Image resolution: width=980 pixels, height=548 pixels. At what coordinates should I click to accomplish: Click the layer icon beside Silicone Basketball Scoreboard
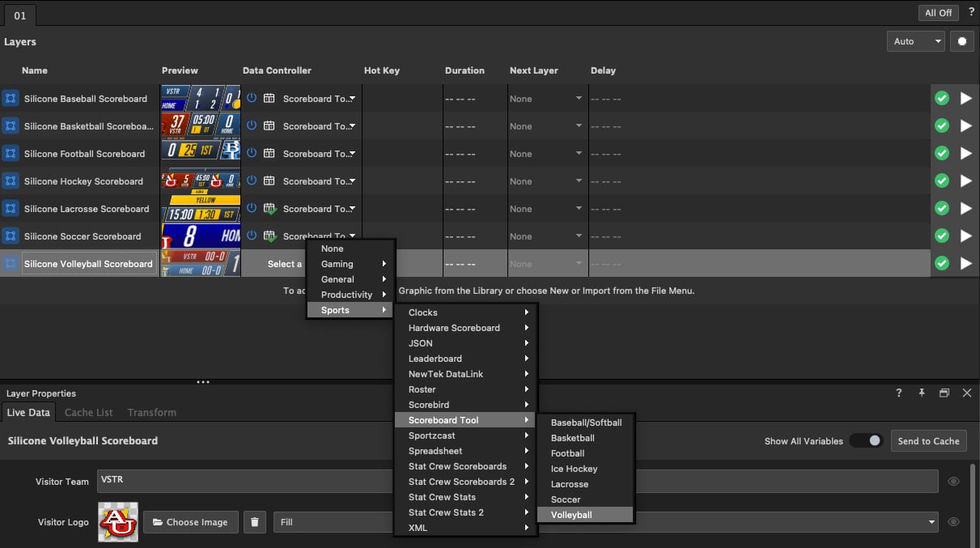coord(11,126)
